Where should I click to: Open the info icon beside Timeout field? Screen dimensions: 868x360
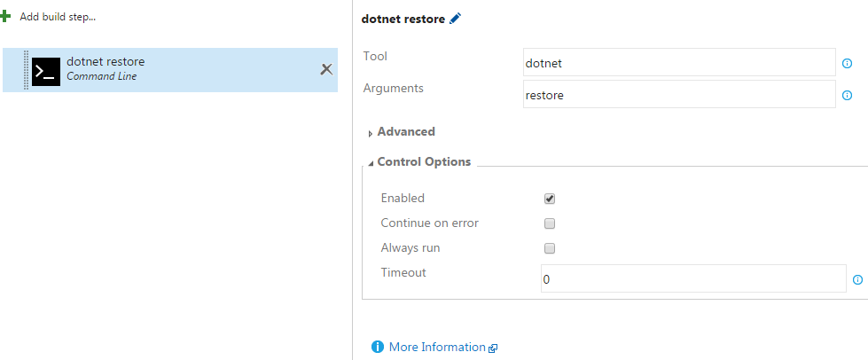(x=857, y=279)
